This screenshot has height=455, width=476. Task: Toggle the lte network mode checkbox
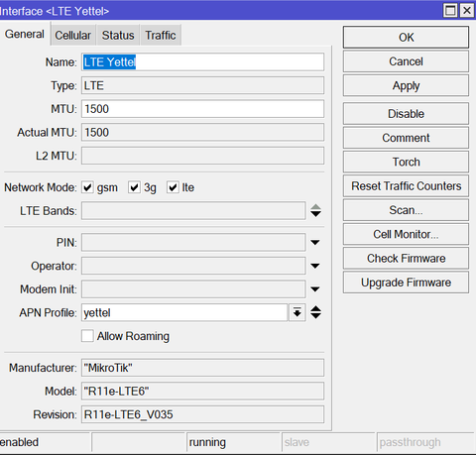coord(173,187)
